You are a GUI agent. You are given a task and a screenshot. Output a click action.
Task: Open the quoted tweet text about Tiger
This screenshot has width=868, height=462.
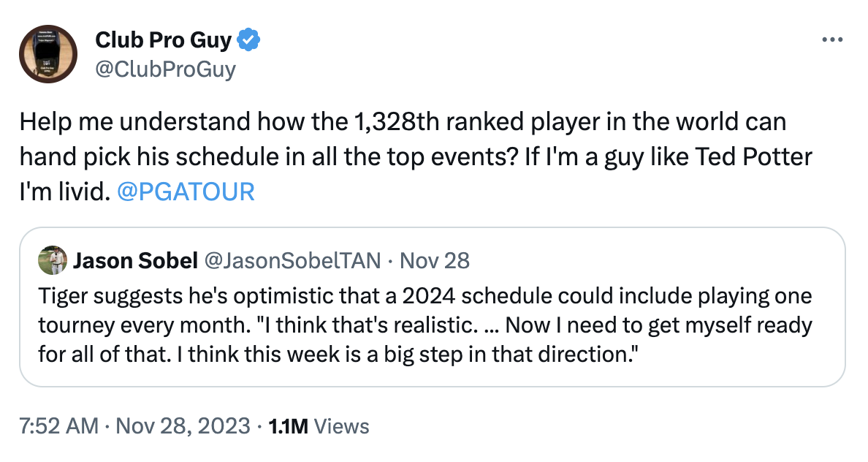pyautogui.click(x=425, y=325)
